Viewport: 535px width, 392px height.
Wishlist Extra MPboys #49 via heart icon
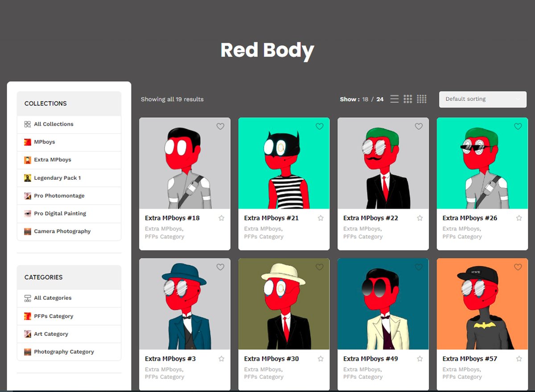419,267
